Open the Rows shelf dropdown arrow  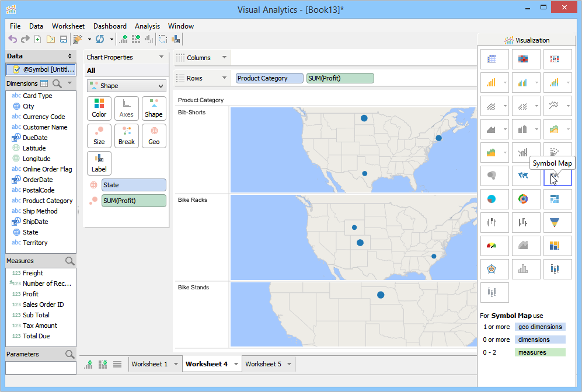click(x=224, y=78)
